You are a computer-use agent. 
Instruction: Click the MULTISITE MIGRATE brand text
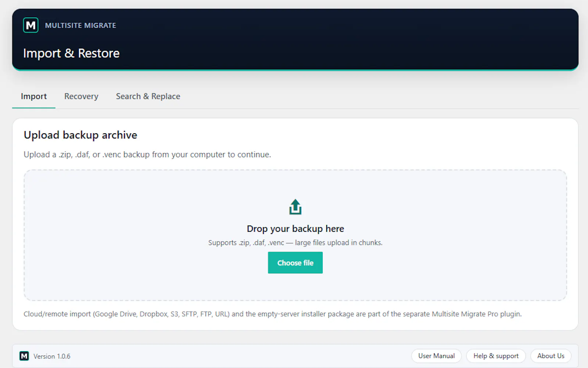pos(80,25)
